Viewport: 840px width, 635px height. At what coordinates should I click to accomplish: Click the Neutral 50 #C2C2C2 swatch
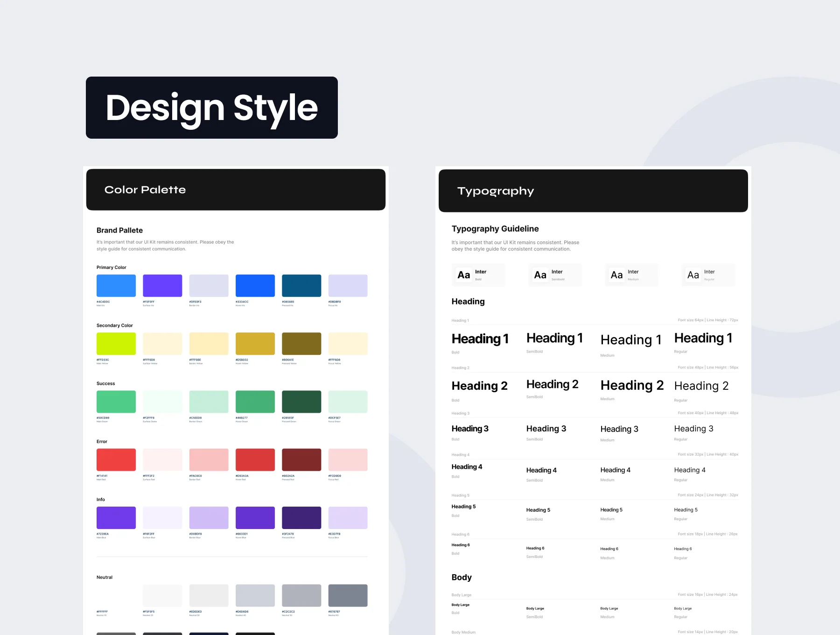pos(301,596)
